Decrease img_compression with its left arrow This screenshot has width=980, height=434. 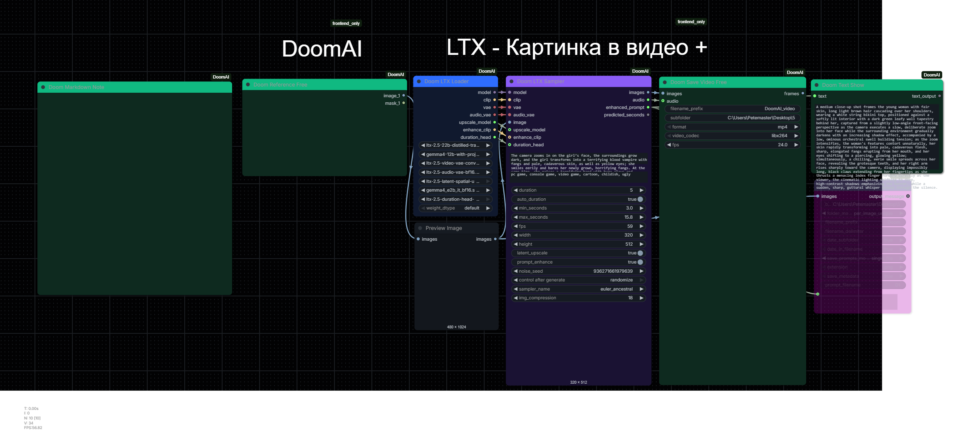[516, 298]
